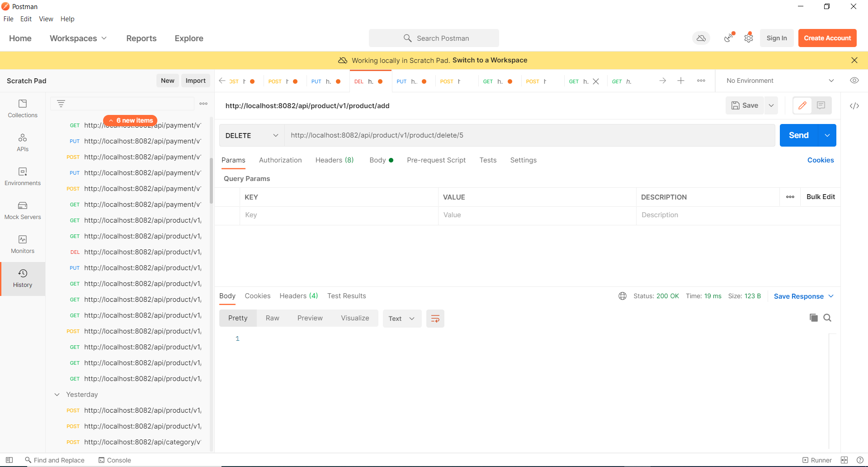The width and height of the screenshot is (868, 467).
Task: Open the Environments sidebar panel
Action: pyautogui.click(x=23, y=176)
